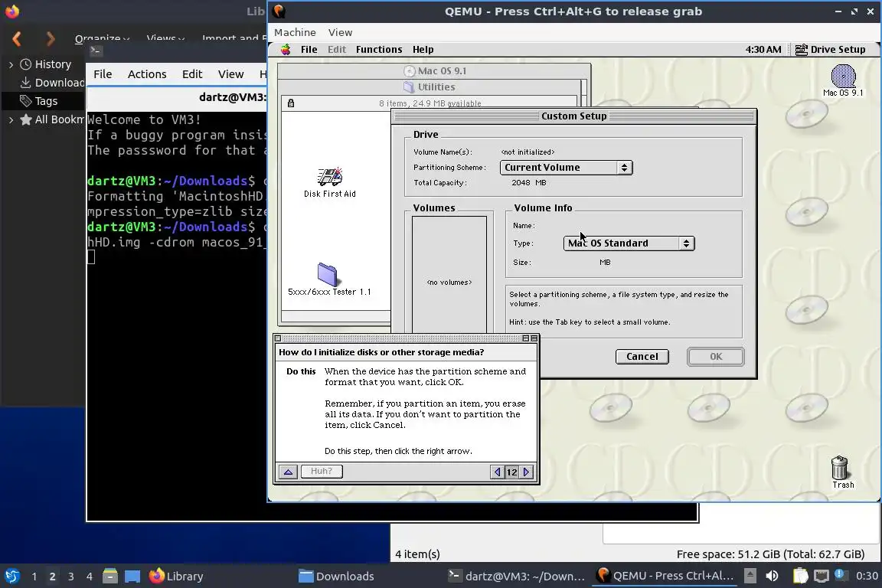
Task: Click the Library back arrow
Action: tap(16, 38)
